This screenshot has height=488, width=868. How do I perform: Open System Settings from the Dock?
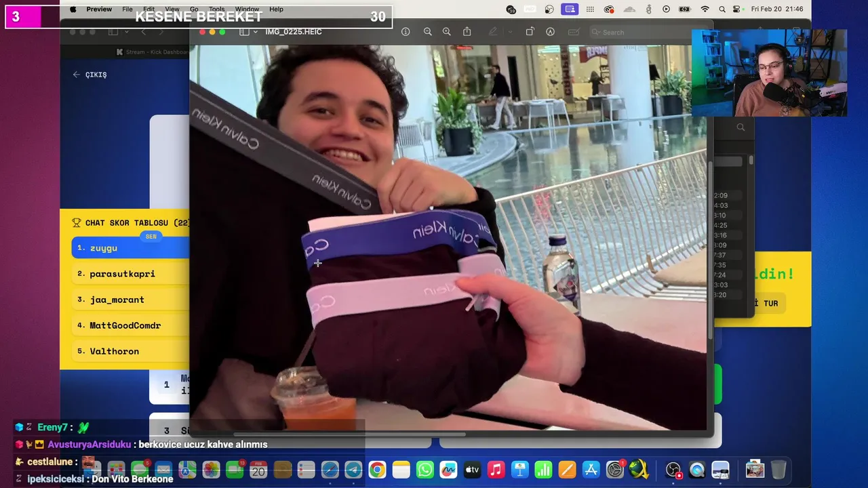click(614, 470)
